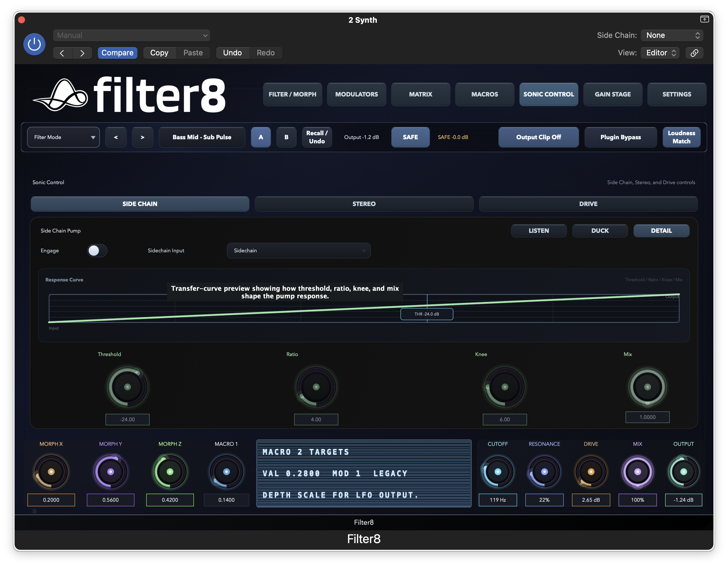Toggle SAFE mode
The width and height of the screenshot is (728, 567).
click(410, 137)
